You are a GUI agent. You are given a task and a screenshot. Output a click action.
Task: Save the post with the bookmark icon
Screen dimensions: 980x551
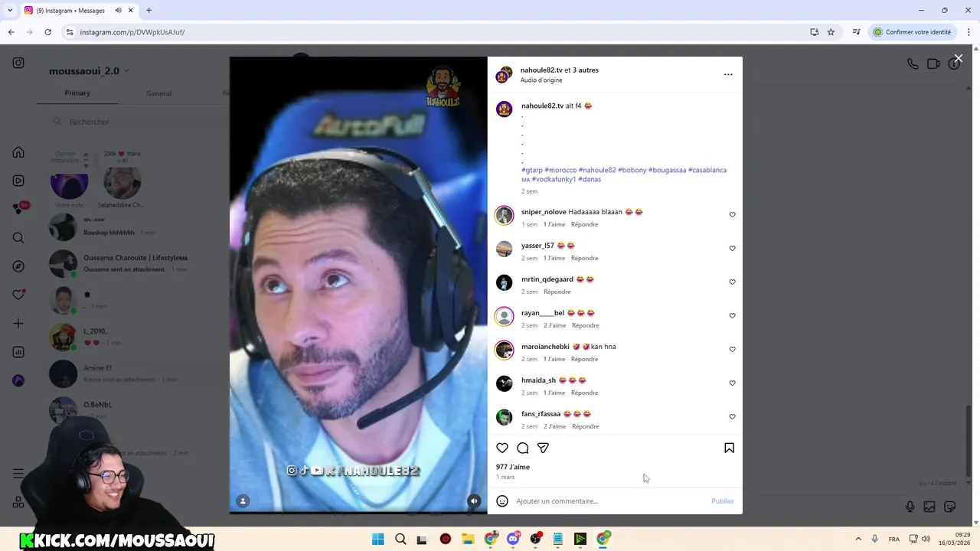(729, 448)
